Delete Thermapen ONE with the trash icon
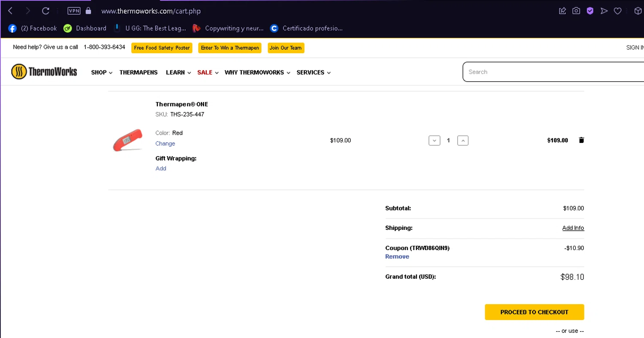The image size is (644, 338). tap(581, 140)
